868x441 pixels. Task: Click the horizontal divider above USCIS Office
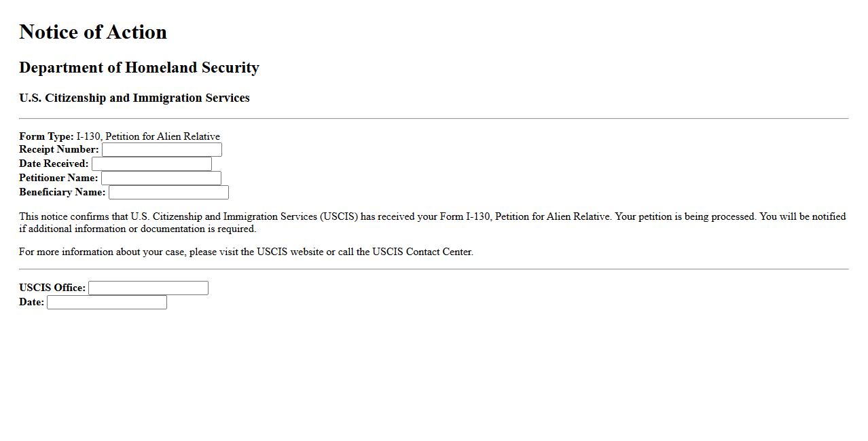coord(434,269)
